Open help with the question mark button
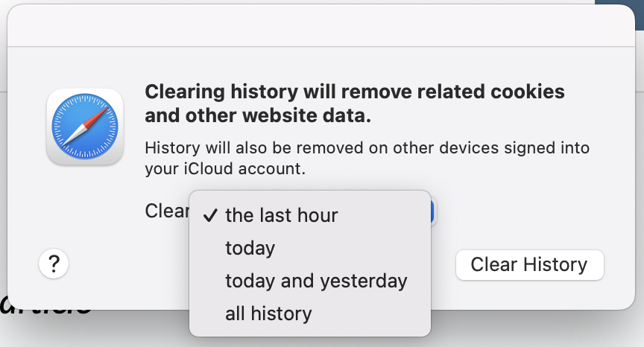Screen dimensions: 644x347 pos(54,264)
